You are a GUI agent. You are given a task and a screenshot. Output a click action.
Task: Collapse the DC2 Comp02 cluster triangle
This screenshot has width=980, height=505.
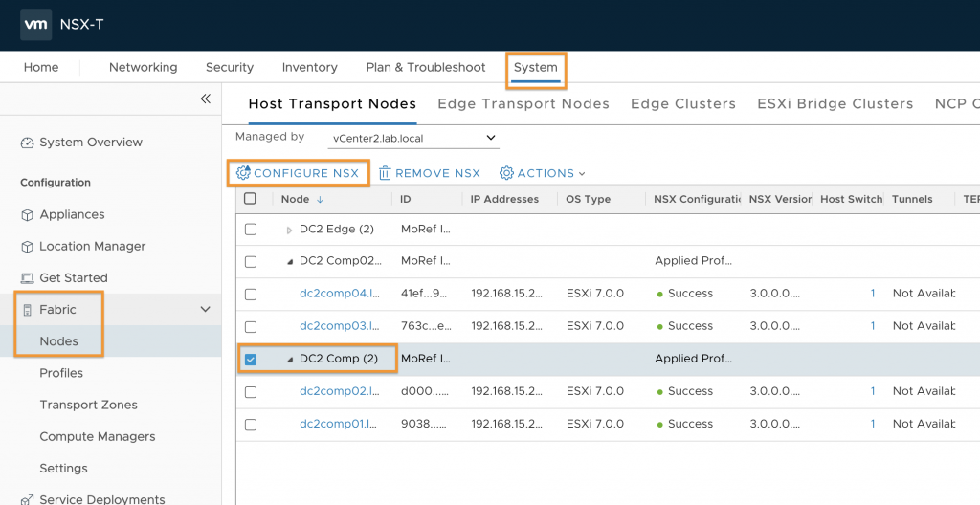[289, 262]
